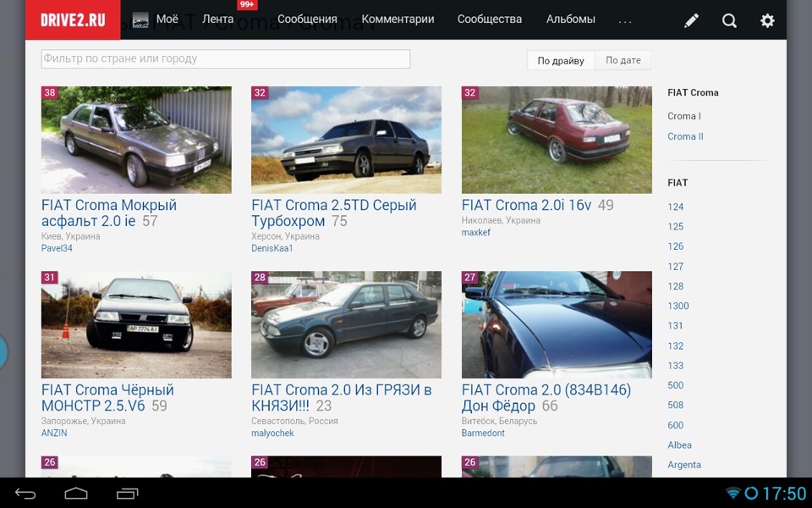This screenshot has width=812, height=508.
Task: Open FIAT 126 model link
Action: point(675,246)
